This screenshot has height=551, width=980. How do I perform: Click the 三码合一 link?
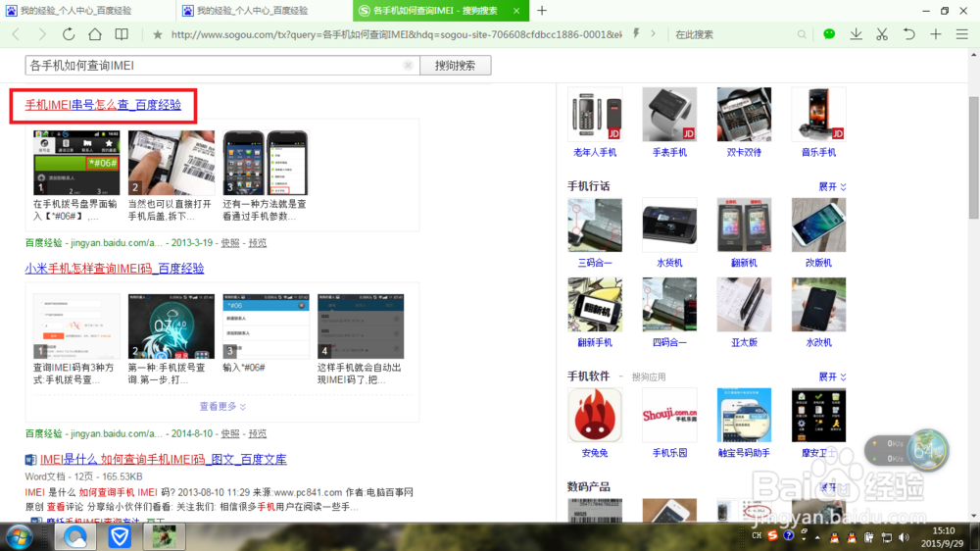coord(595,263)
